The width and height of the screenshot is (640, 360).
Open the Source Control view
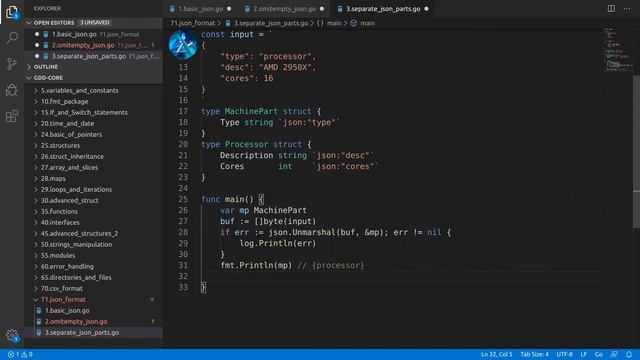click(x=12, y=64)
